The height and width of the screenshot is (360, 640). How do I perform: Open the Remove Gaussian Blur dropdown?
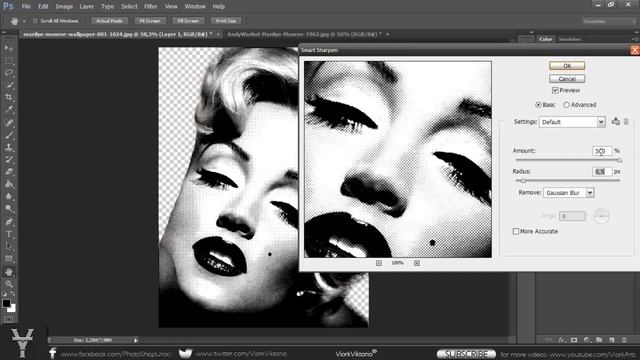click(569, 193)
